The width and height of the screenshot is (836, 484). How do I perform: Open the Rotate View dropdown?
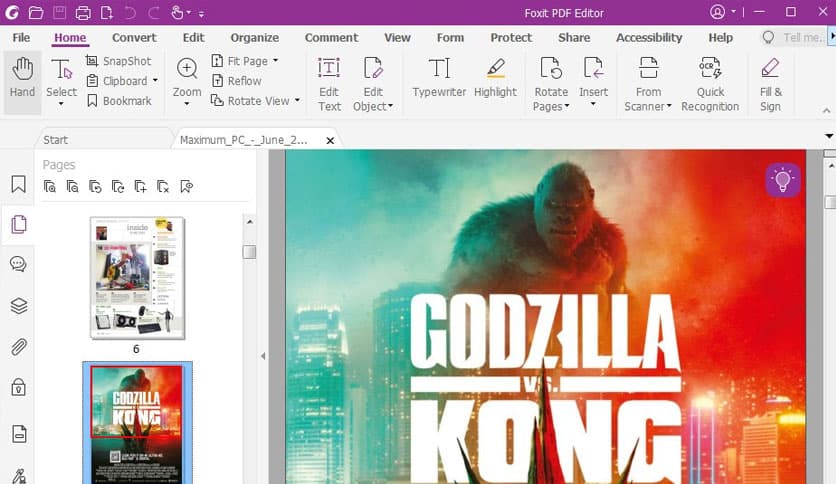(297, 101)
